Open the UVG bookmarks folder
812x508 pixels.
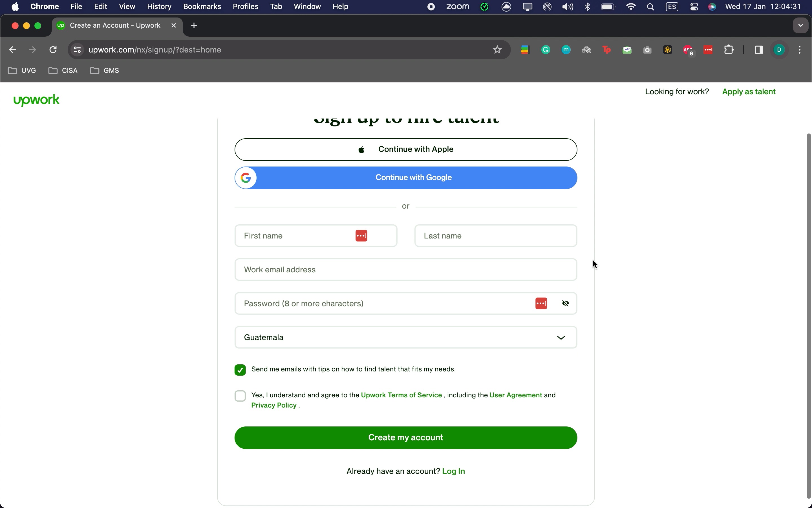point(22,71)
